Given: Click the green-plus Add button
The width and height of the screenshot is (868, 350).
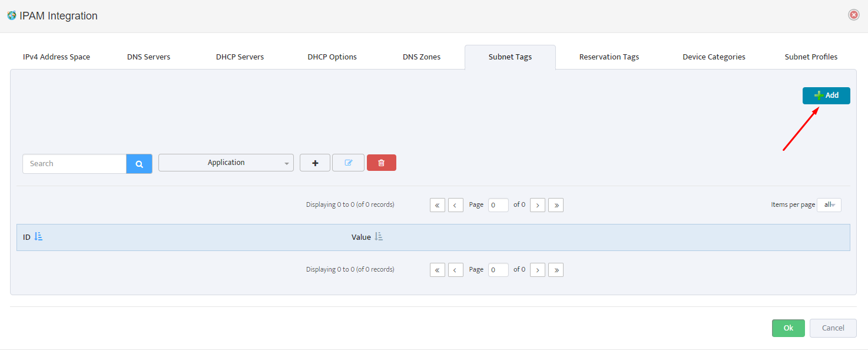Looking at the screenshot, I should (x=826, y=95).
